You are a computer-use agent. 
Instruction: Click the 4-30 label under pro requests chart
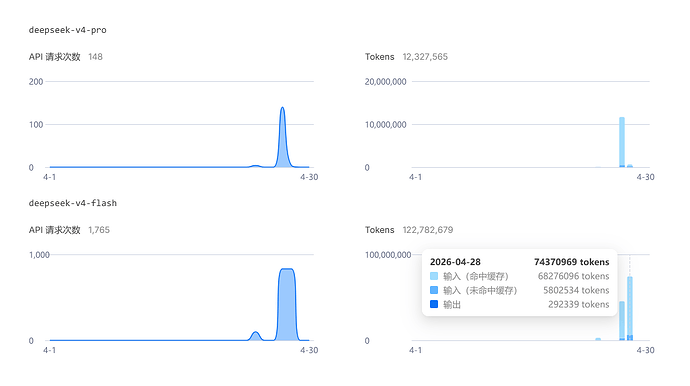pos(309,177)
